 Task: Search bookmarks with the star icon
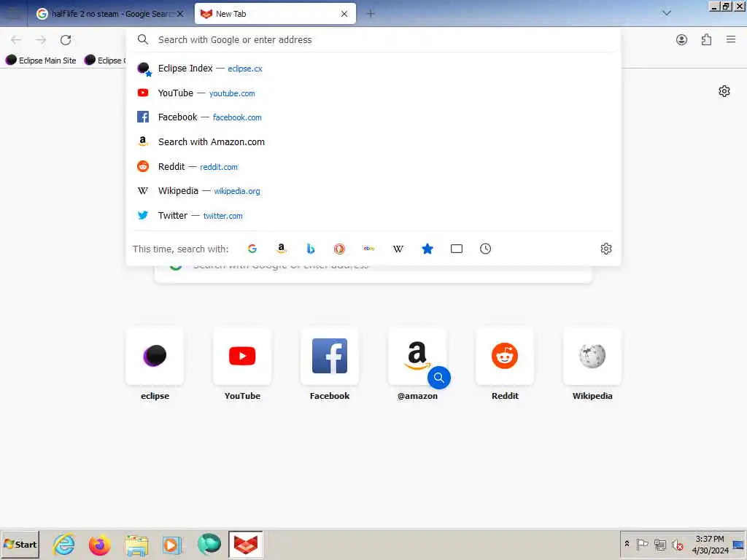click(x=427, y=249)
